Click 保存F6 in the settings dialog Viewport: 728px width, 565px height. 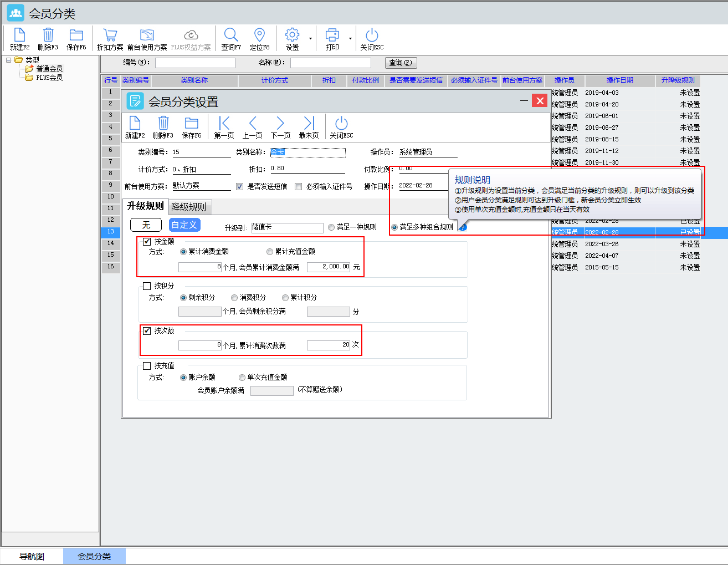click(192, 124)
